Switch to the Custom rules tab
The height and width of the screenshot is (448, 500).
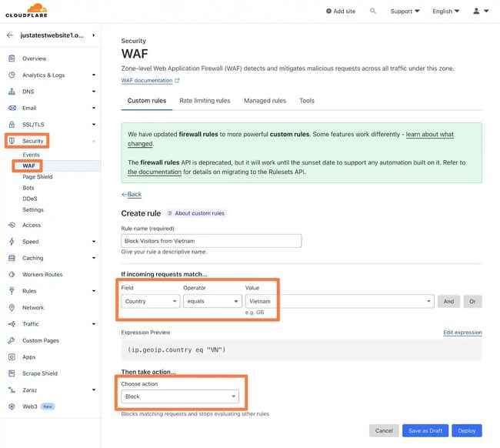click(x=147, y=101)
